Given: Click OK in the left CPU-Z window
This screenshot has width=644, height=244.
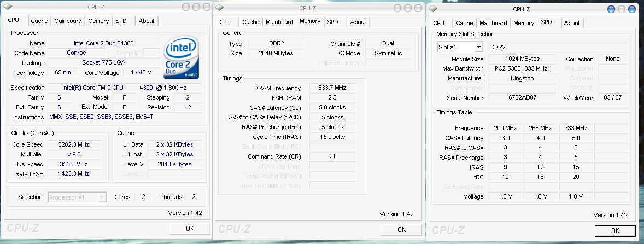Looking at the screenshot, I should tap(190, 228).
